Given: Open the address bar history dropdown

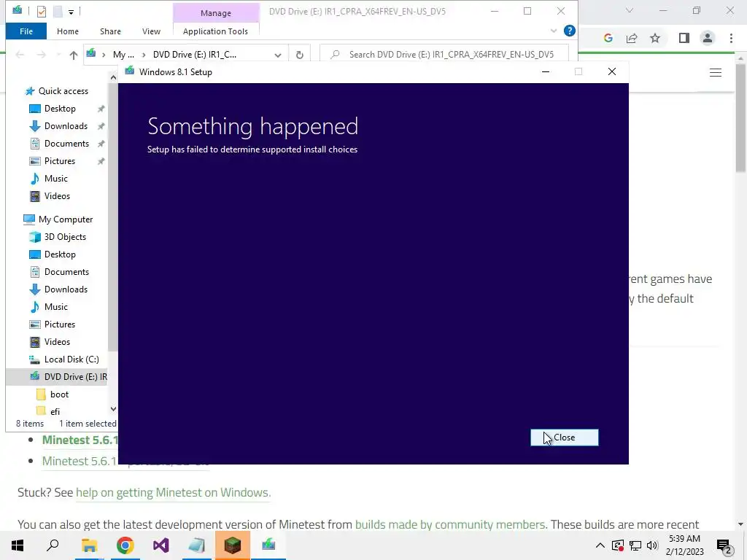Looking at the screenshot, I should pyautogui.click(x=278, y=55).
